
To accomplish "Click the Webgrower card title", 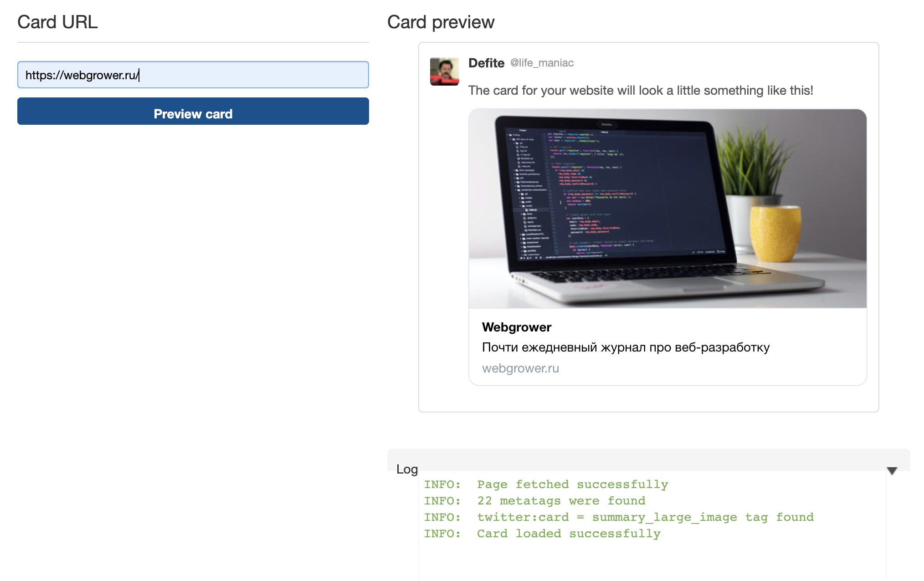I will point(517,327).
